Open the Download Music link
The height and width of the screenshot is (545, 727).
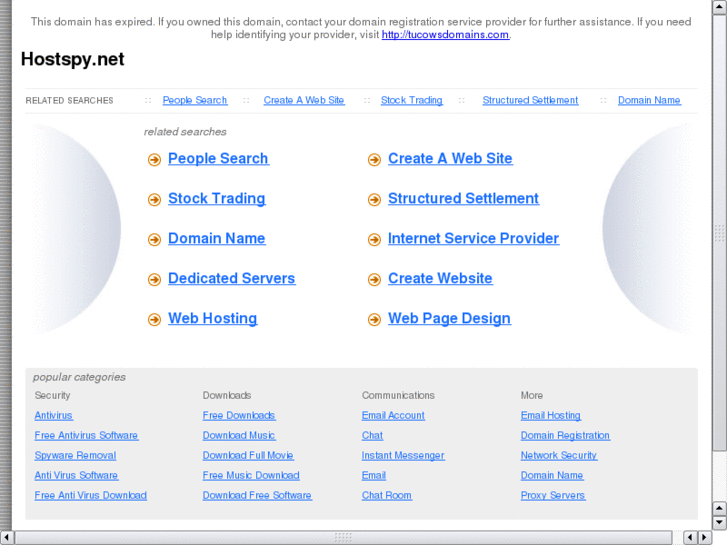(x=239, y=436)
